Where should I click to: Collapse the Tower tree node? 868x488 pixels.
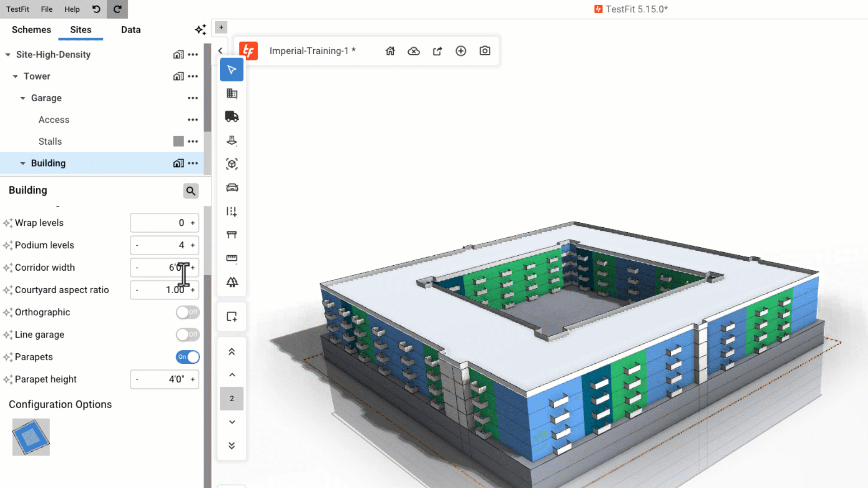15,76
